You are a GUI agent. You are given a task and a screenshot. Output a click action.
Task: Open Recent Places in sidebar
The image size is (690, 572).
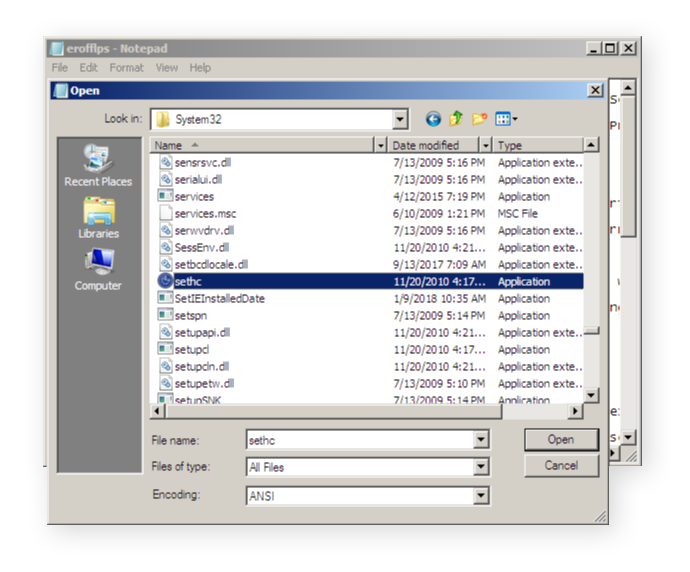click(98, 166)
